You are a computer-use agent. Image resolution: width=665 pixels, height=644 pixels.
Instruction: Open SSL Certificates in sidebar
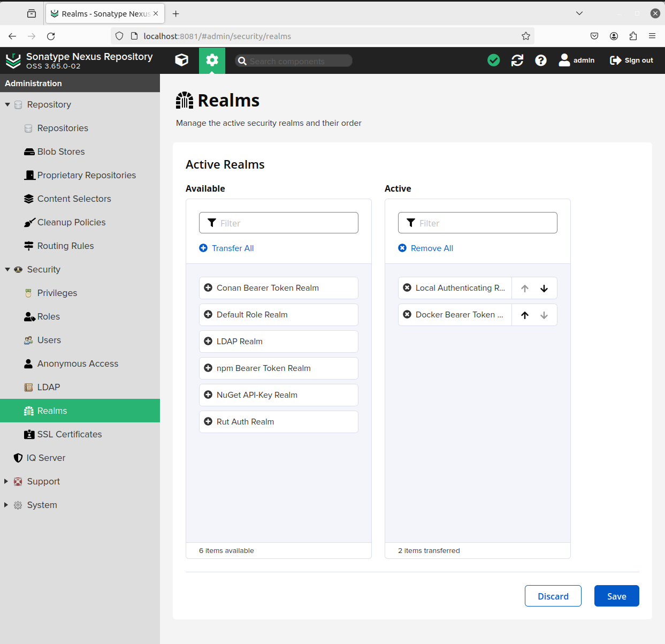[80, 434]
